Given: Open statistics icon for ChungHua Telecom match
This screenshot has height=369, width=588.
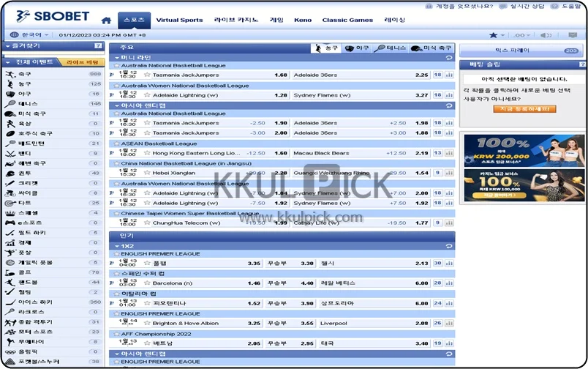Looking at the screenshot, I should pos(449,223).
